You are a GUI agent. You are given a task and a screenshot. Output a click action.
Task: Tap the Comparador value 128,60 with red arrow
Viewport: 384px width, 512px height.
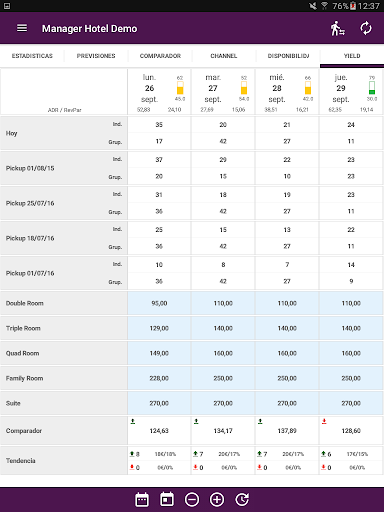point(351,431)
